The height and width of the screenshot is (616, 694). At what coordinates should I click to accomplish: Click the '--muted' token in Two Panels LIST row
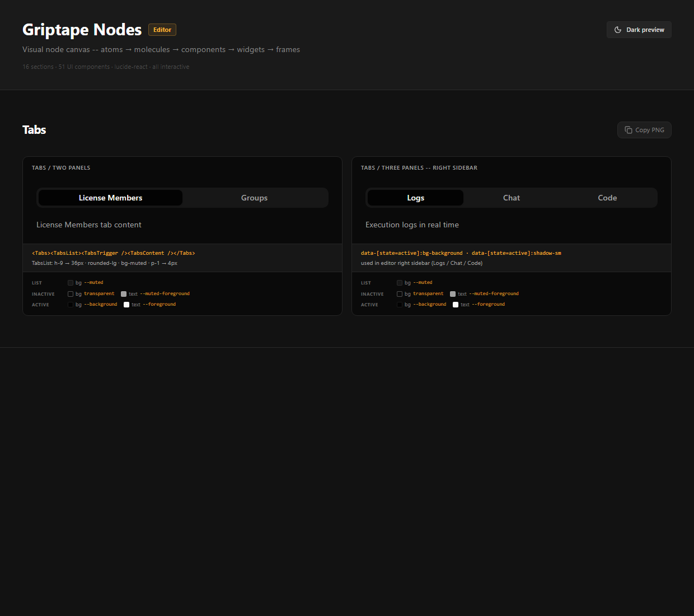click(x=93, y=283)
